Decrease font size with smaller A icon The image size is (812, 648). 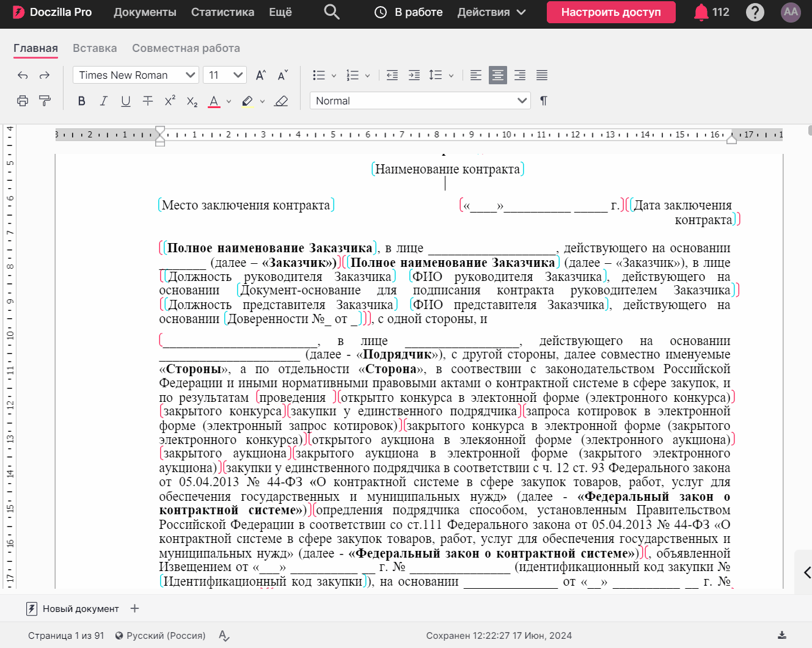283,75
